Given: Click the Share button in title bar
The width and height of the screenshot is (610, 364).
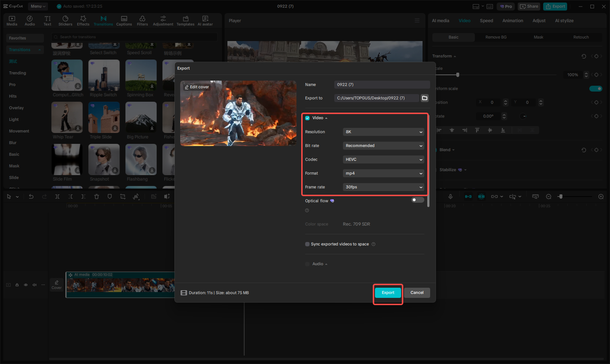Looking at the screenshot, I should pos(529,6).
